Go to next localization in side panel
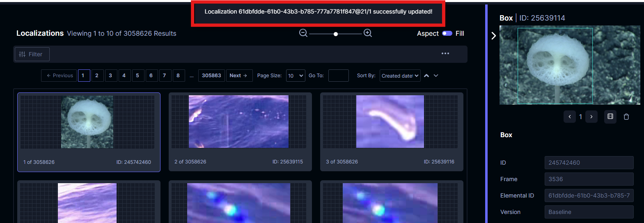 coord(591,117)
